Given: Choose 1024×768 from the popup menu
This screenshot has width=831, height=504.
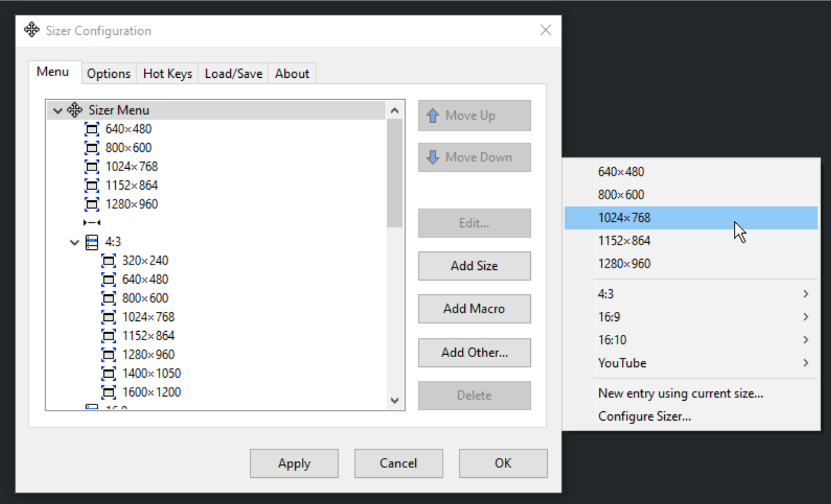Looking at the screenshot, I should [x=624, y=218].
